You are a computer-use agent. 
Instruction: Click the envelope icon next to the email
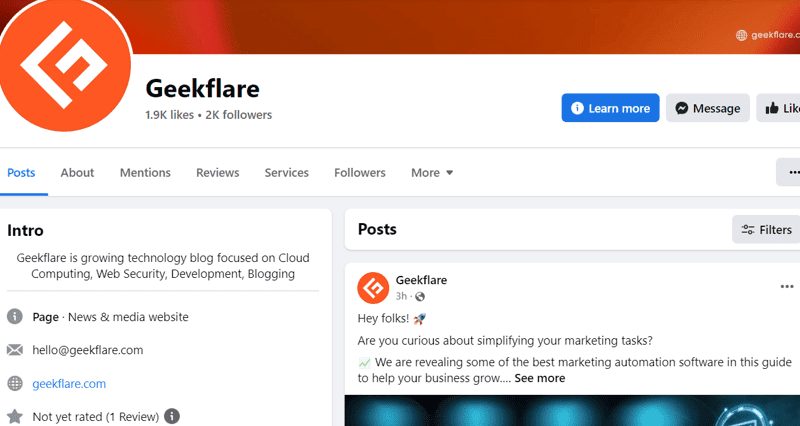point(15,350)
